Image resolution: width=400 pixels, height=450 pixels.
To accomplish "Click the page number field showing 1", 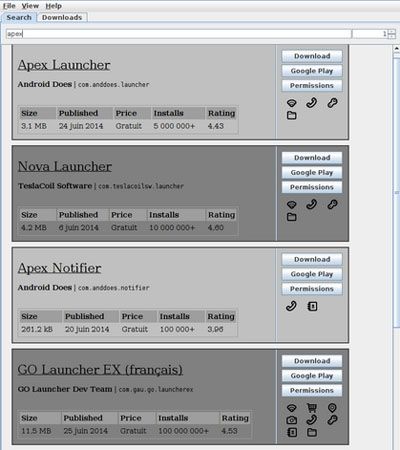I will [x=370, y=34].
